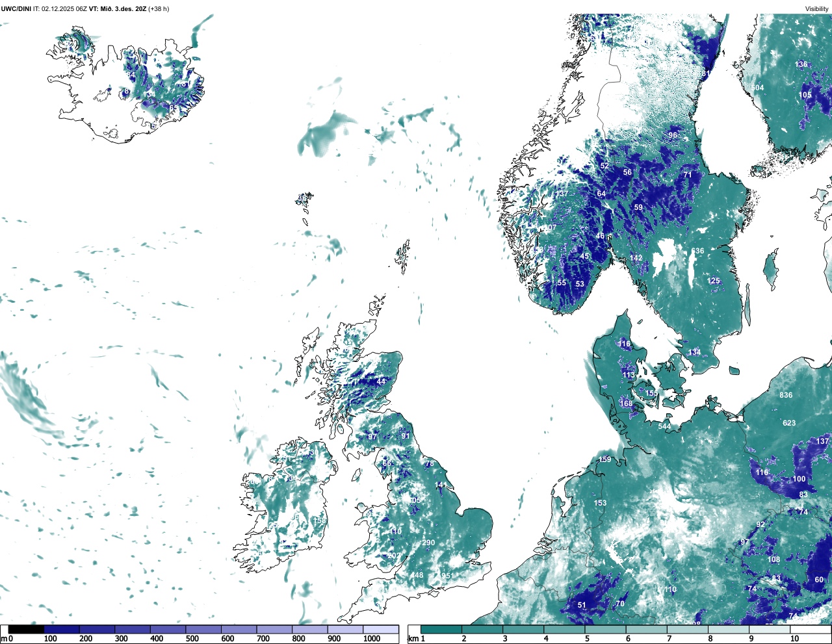Viewport: 832px width, 644px height.
Task: Click the 500–600 m legend color segment
Action: tap(203, 629)
